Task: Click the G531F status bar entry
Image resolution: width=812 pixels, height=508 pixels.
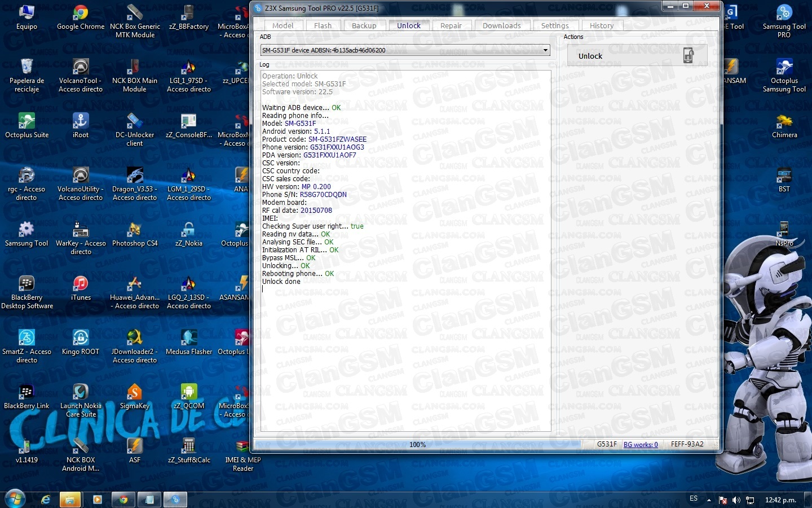Action: click(607, 444)
